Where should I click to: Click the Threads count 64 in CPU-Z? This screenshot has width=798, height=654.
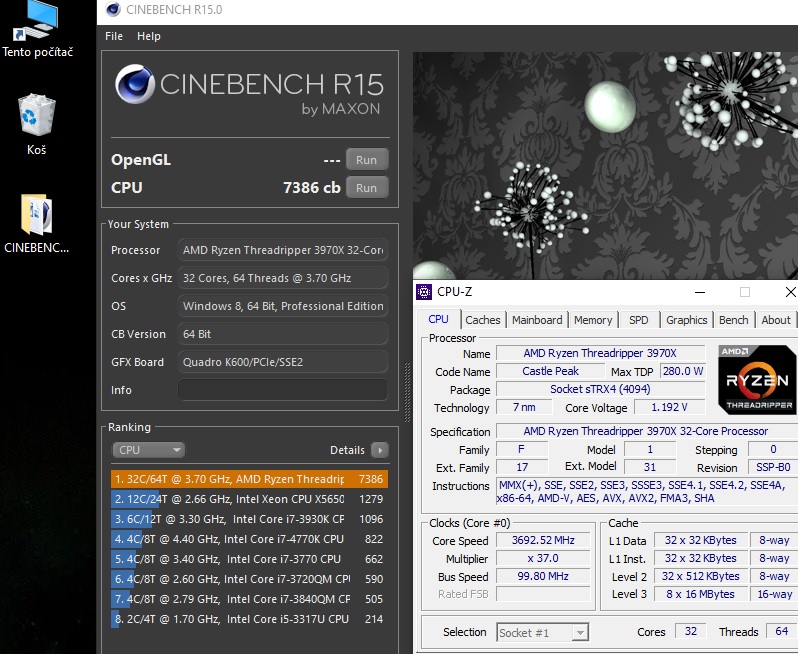[782, 631]
